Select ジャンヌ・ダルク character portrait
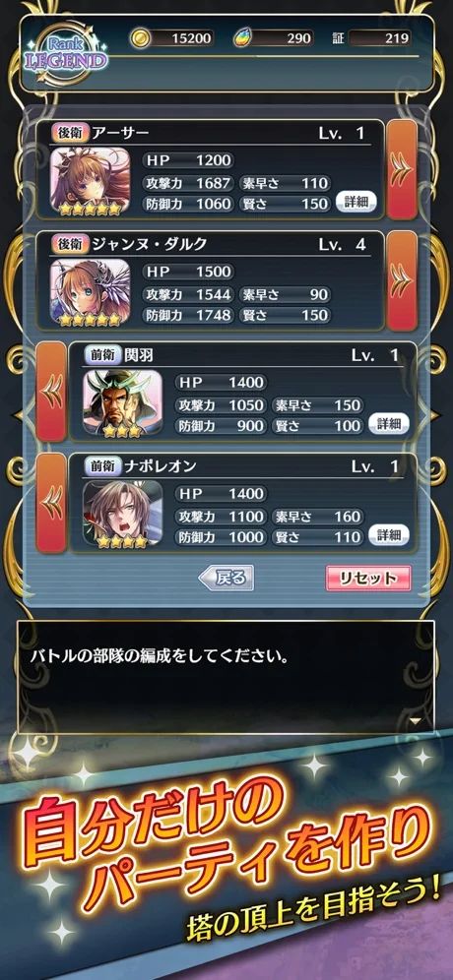The image size is (453, 980). [90, 292]
